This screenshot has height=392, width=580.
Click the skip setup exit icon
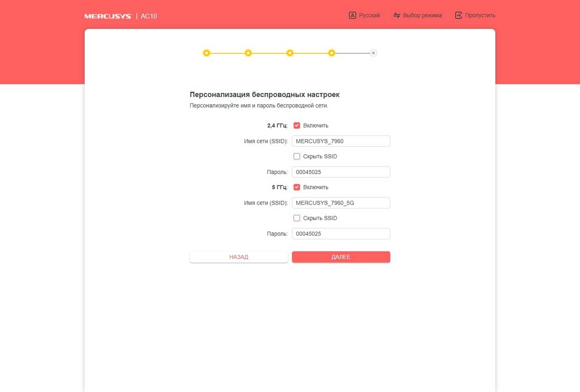[x=459, y=15]
